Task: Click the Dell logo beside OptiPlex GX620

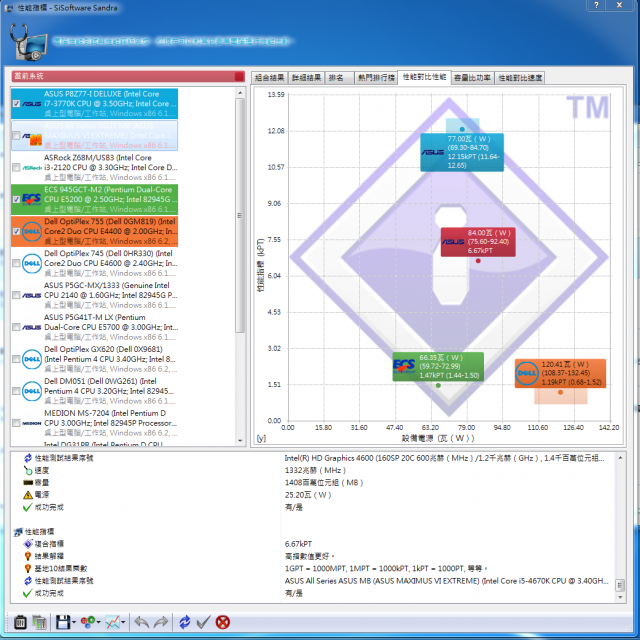Action: 31,359
